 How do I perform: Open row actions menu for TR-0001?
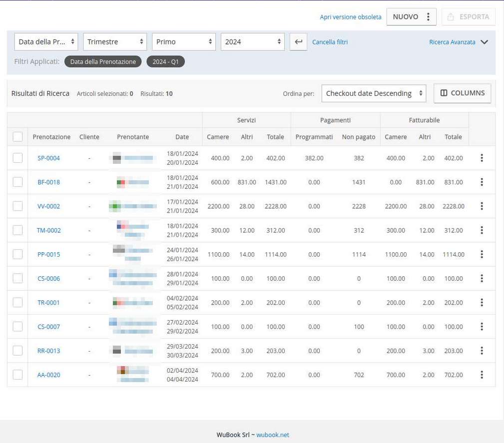click(482, 303)
